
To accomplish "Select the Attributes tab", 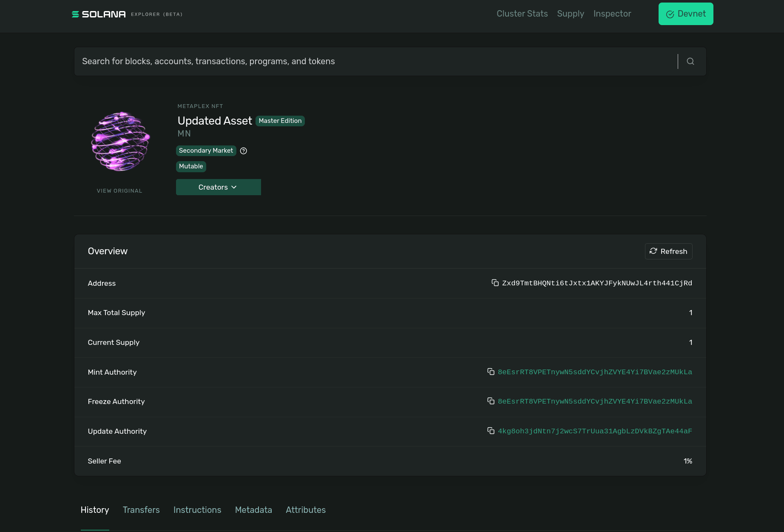I will coord(305,510).
